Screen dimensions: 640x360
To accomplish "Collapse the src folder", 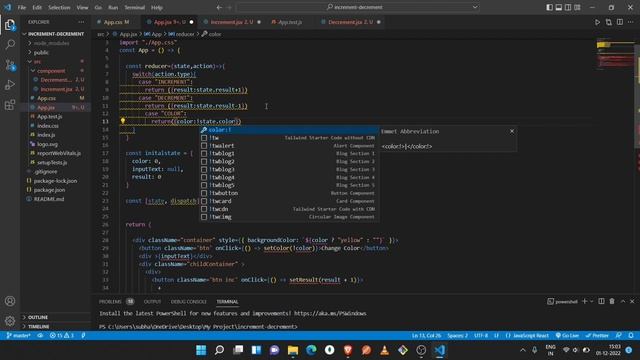I will [x=56, y=62].
